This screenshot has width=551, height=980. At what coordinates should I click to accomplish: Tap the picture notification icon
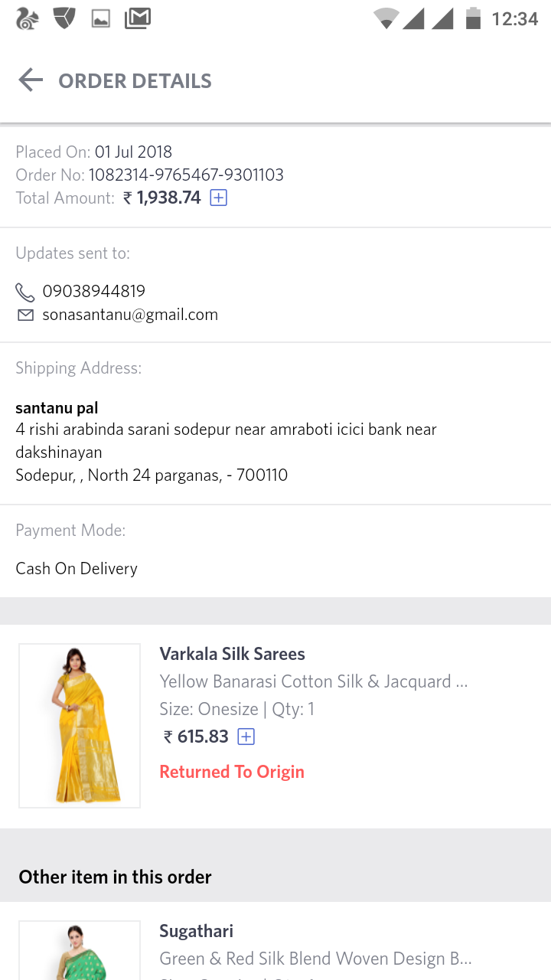click(x=101, y=19)
